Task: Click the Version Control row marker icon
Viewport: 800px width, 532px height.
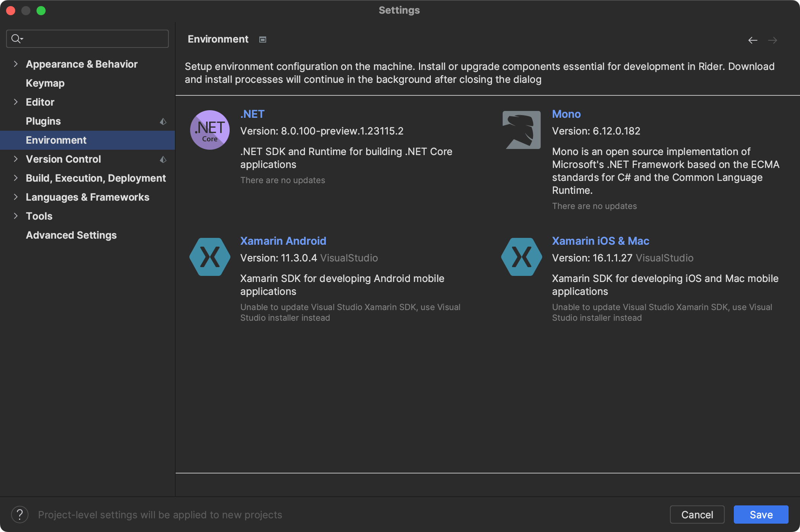Action: coord(163,160)
